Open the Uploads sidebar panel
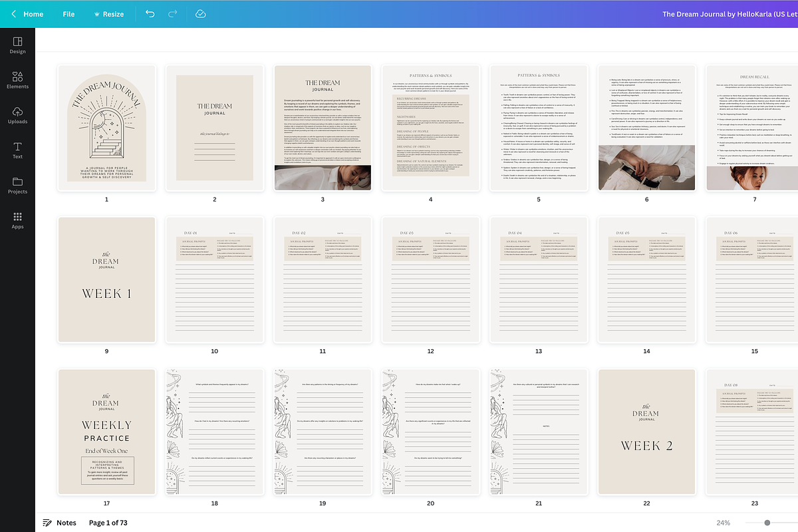This screenshot has width=798, height=532. tap(17, 116)
